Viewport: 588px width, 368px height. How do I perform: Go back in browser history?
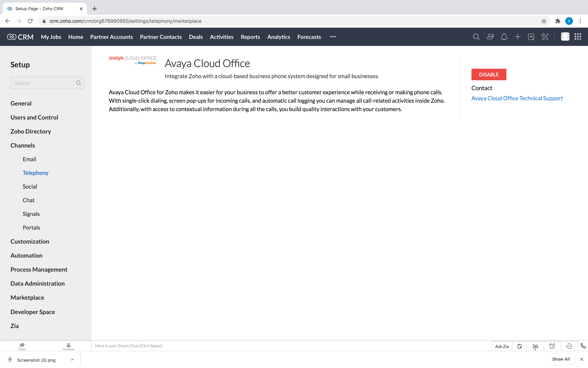[x=8, y=21]
